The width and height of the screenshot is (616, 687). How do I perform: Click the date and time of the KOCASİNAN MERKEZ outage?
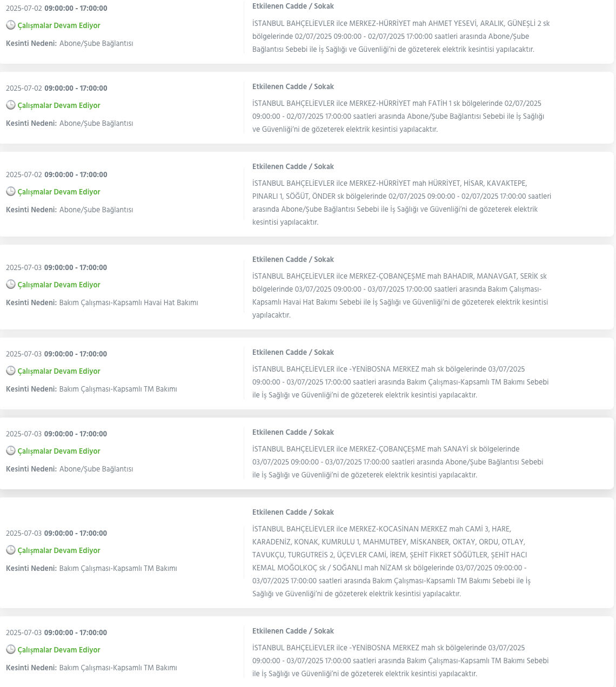pos(56,533)
